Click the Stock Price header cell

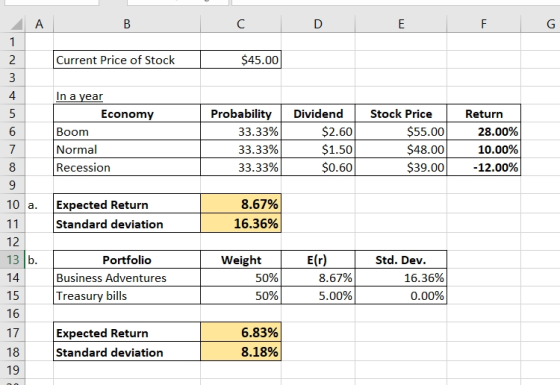pyautogui.click(x=401, y=114)
